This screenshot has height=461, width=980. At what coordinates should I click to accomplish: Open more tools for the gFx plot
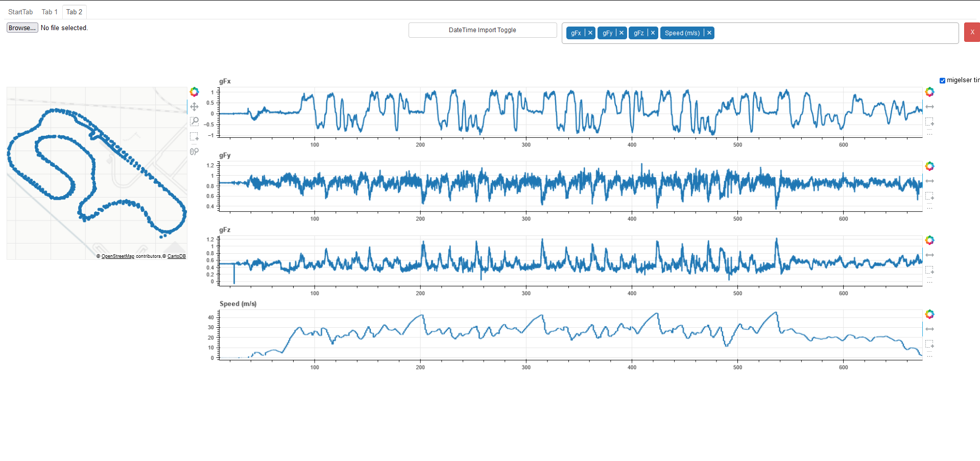coord(929,134)
